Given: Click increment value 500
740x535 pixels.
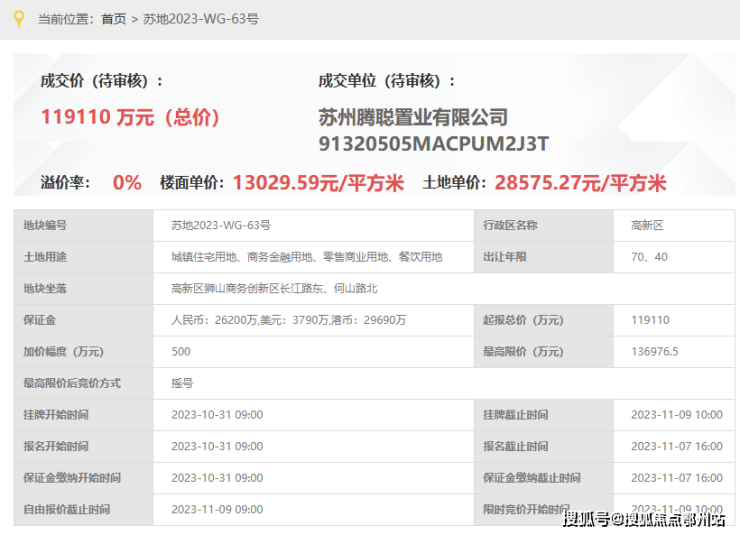Looking at the screenshot, I should point(181,352).
